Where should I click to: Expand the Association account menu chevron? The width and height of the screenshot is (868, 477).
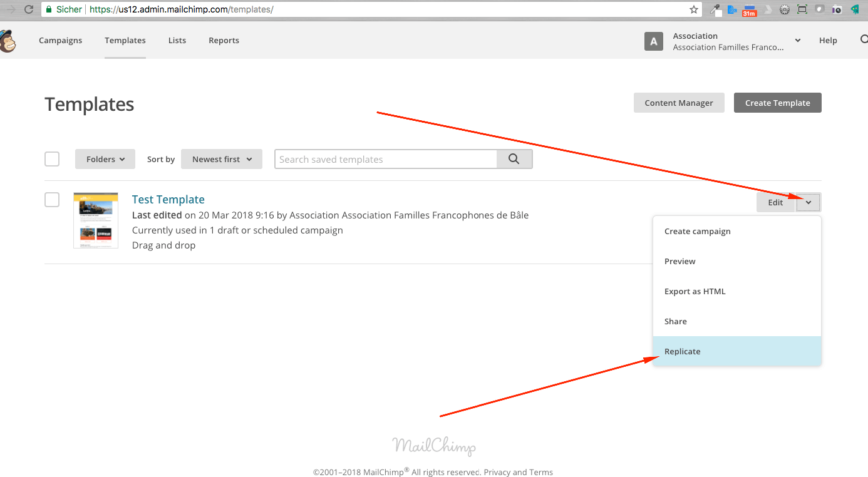(x=798, y=41)
